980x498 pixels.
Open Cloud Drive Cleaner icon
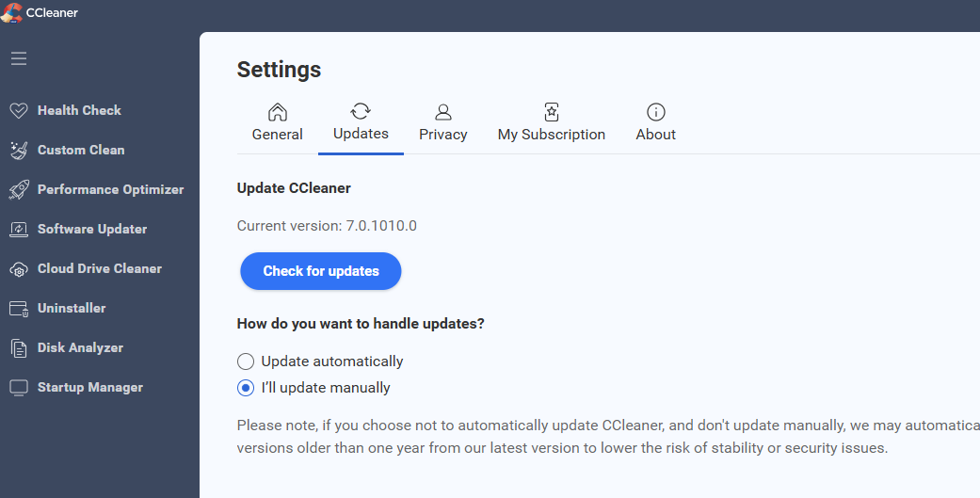click(19, 269)
